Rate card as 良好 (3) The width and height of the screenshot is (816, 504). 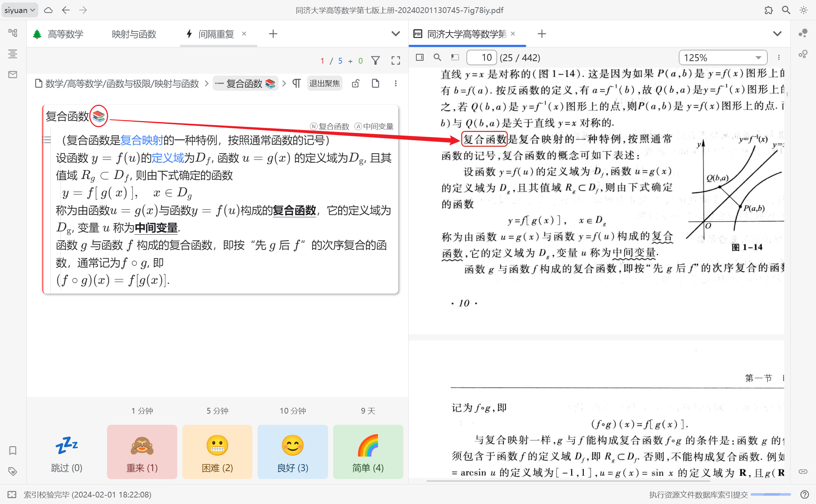pos(293,452)
